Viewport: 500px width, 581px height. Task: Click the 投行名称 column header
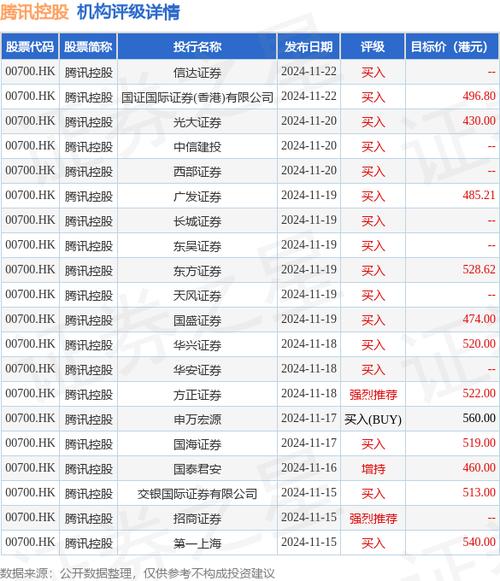(x=197, y=47)
